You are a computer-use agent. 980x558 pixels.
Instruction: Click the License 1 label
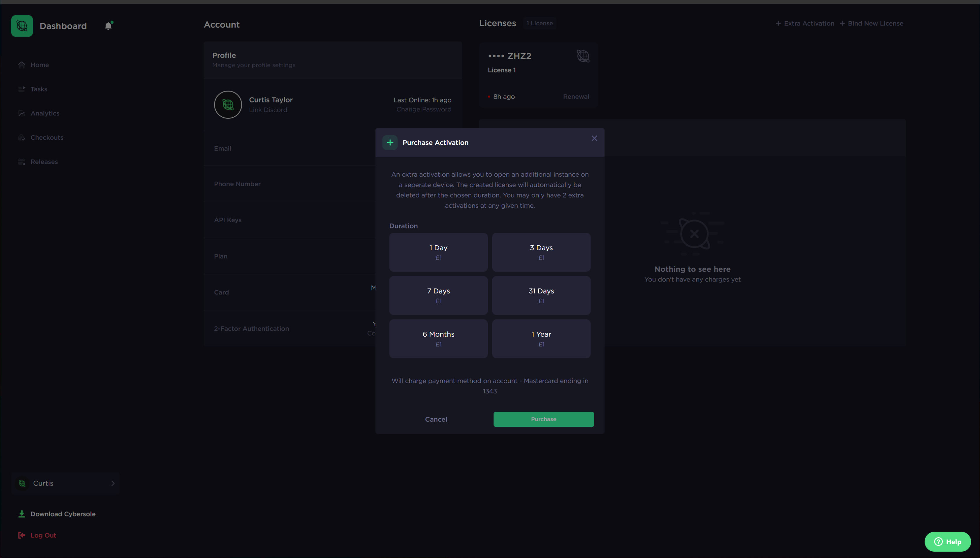(501, 70)
